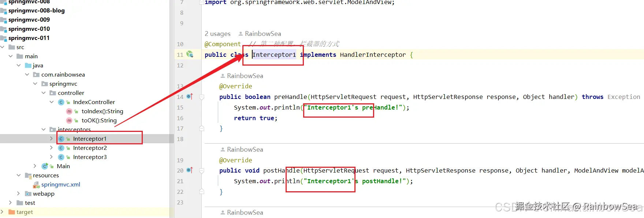Expand the Main class node
Image resolution: width=644 pixels, height=218 pixels.
click(35, 166)
